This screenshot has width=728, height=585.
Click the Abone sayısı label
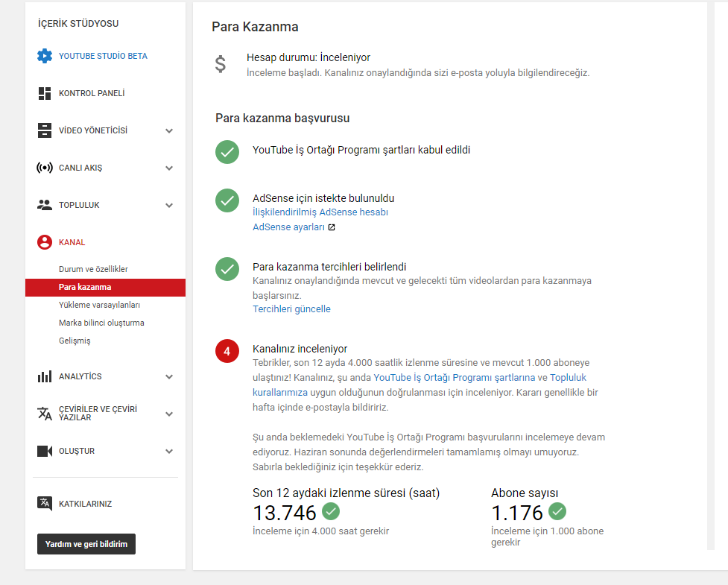pyautogui.click(x=525, y=493)
